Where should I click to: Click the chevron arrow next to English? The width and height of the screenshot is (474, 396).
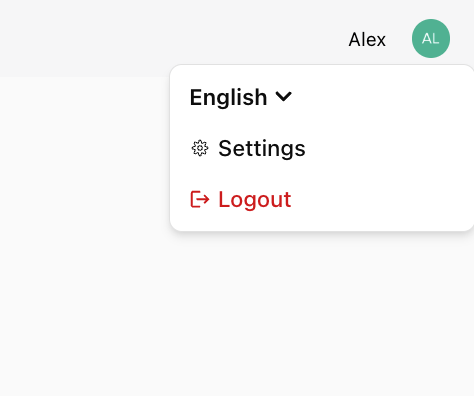coord(284,97)
